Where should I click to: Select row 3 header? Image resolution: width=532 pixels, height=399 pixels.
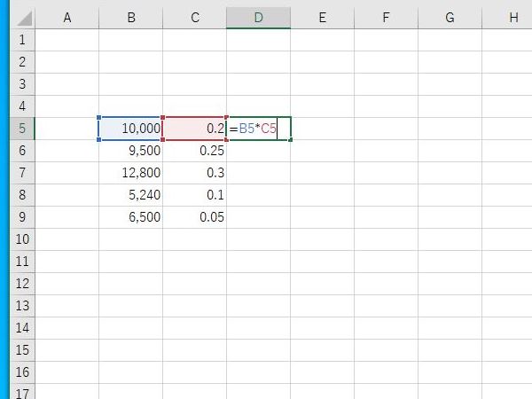(22, 84)
